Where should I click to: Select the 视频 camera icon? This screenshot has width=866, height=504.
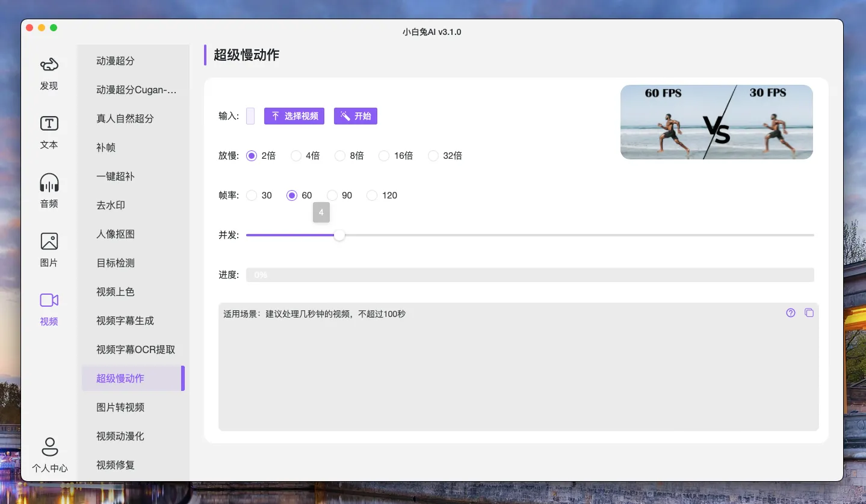tap(49, 300)
